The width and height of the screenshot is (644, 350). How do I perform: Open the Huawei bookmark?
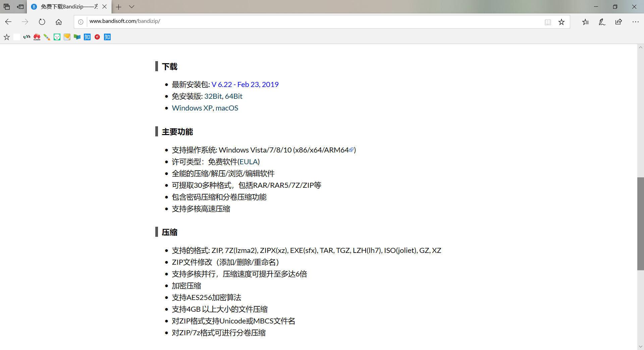[x=37, y=37]
